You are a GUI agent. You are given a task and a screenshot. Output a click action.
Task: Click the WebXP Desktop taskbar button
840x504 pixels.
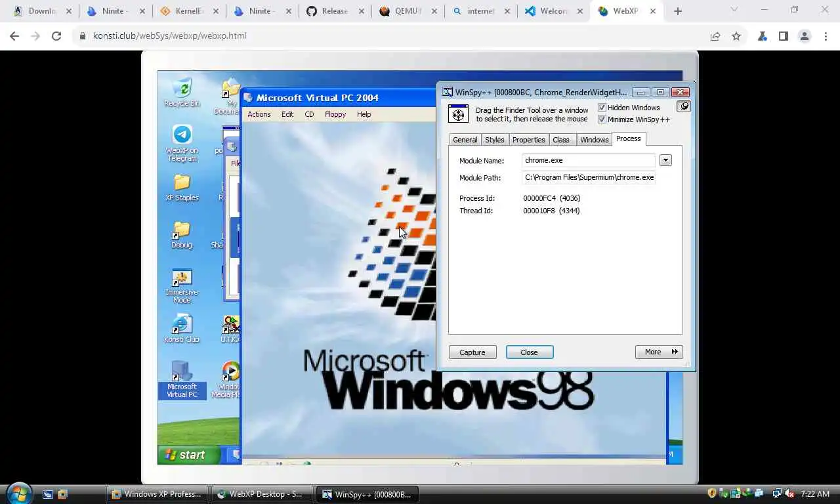(262, 494)
